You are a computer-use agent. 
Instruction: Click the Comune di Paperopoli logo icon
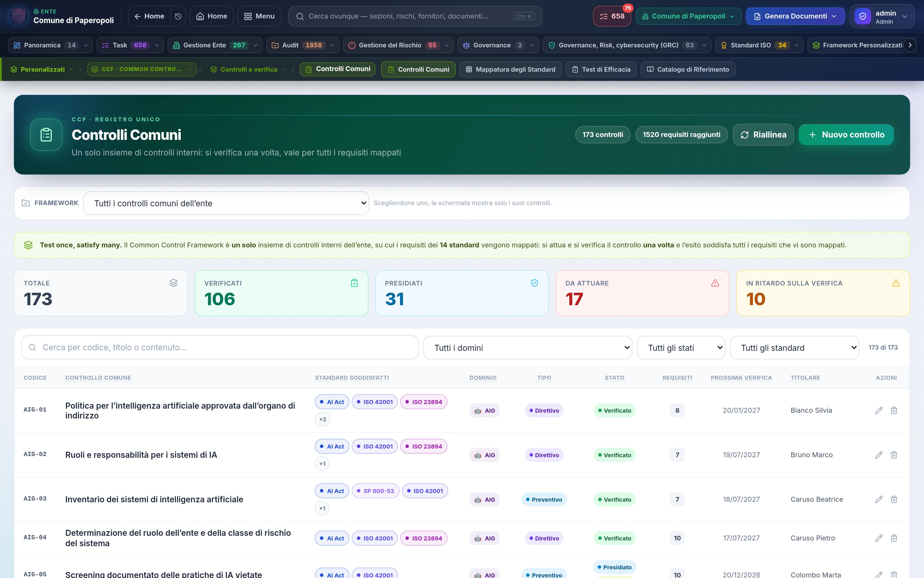19,16
